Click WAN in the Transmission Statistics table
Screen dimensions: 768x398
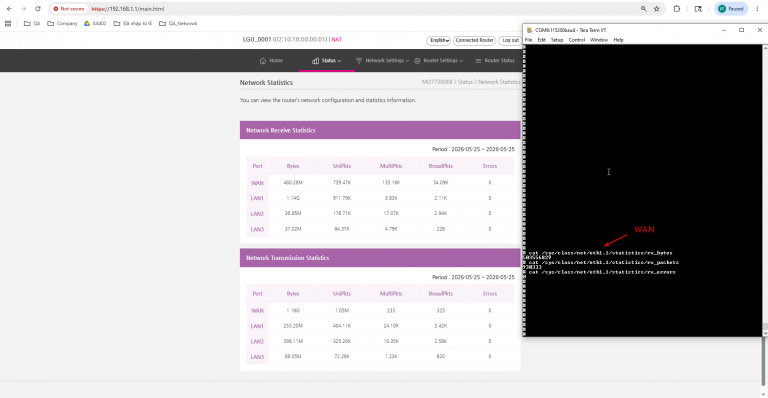[x=257, y=310]
